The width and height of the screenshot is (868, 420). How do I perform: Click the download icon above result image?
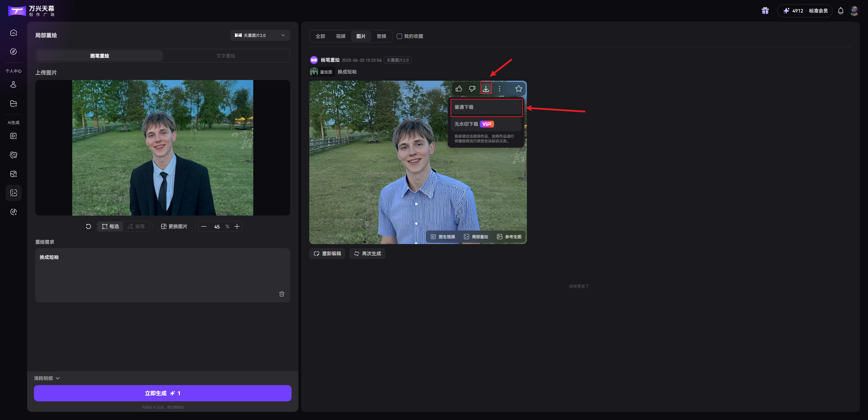click(486, 89)
